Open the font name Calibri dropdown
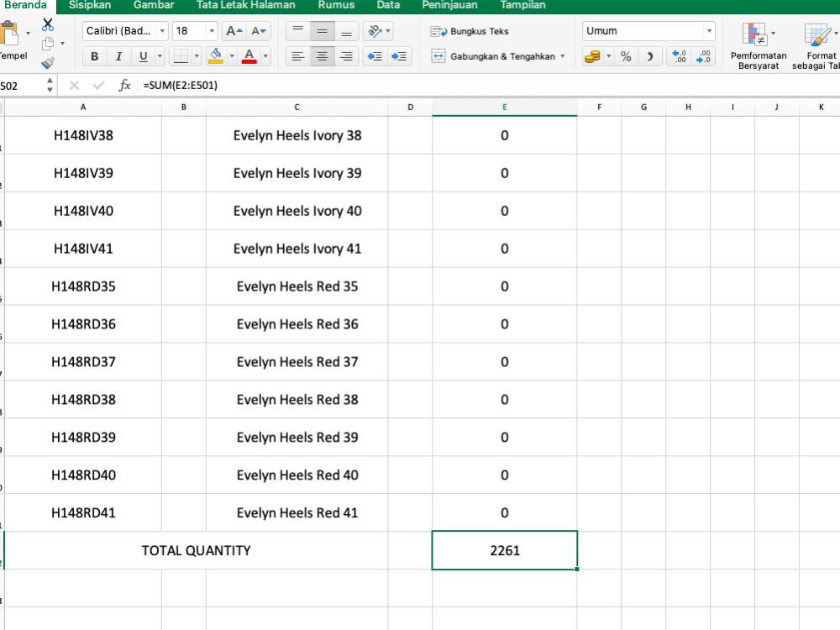 [162, 31]
